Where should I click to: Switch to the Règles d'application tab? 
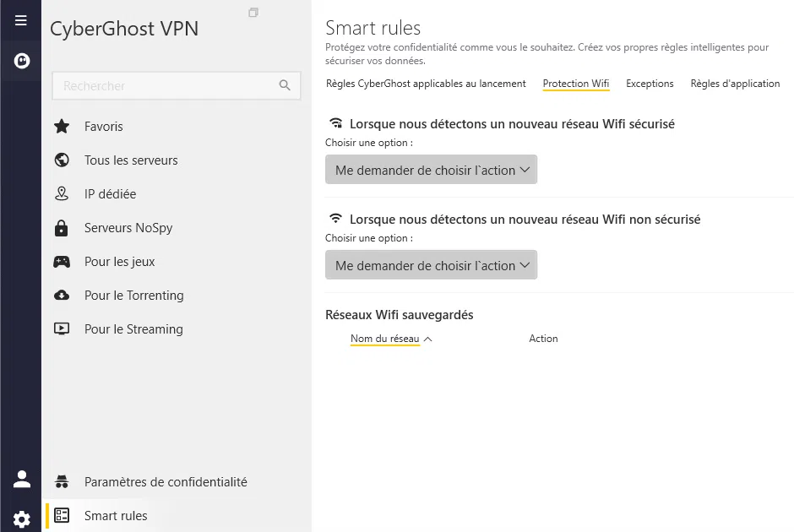[x=735, y=84]
